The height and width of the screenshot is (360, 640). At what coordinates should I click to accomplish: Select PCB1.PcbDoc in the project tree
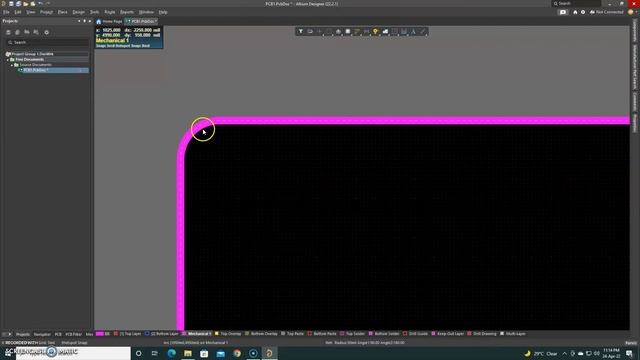pyautogui.click(x=36, y=70)
